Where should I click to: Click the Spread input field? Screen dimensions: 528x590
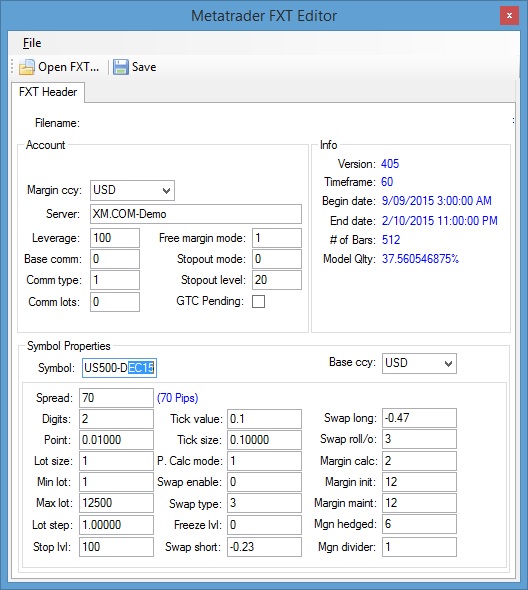point(116,398)
